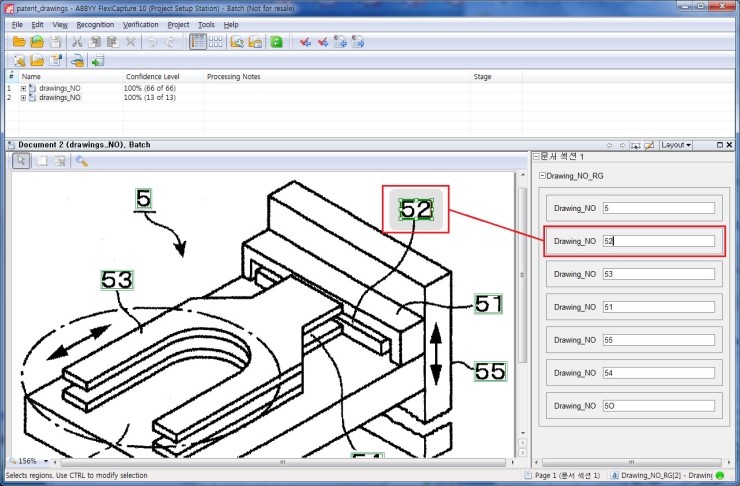740x486 pixels.
Task: Toggle the detailed list view button
Action: click(x=197, y=42)
